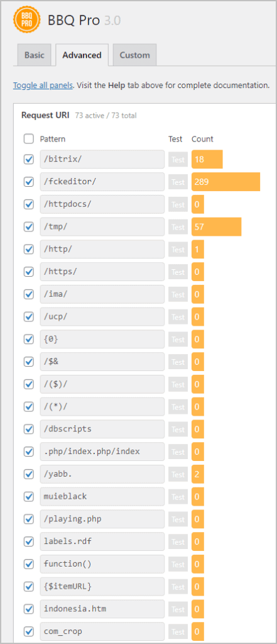Tick the select-all checkbox beside Pattern

point(29,139)
